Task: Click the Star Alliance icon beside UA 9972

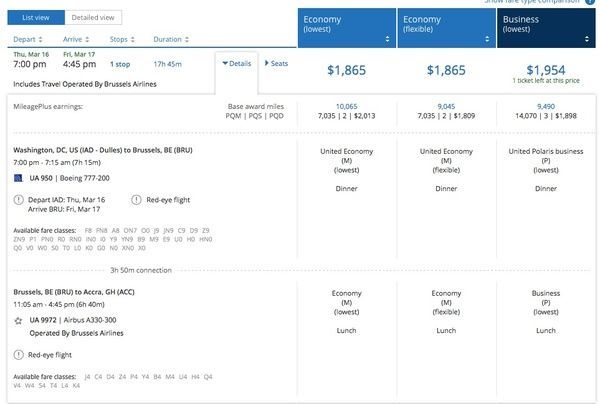Action: (20, 319)
